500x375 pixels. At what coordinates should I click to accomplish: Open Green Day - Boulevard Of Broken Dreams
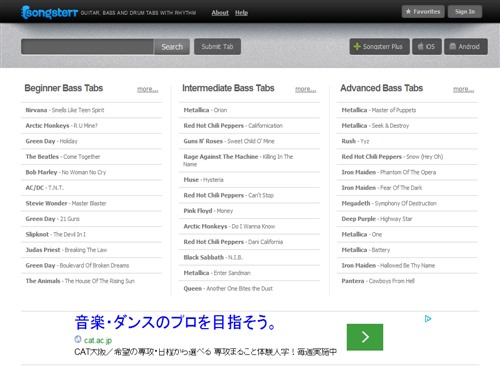click(x=77, y=266)
